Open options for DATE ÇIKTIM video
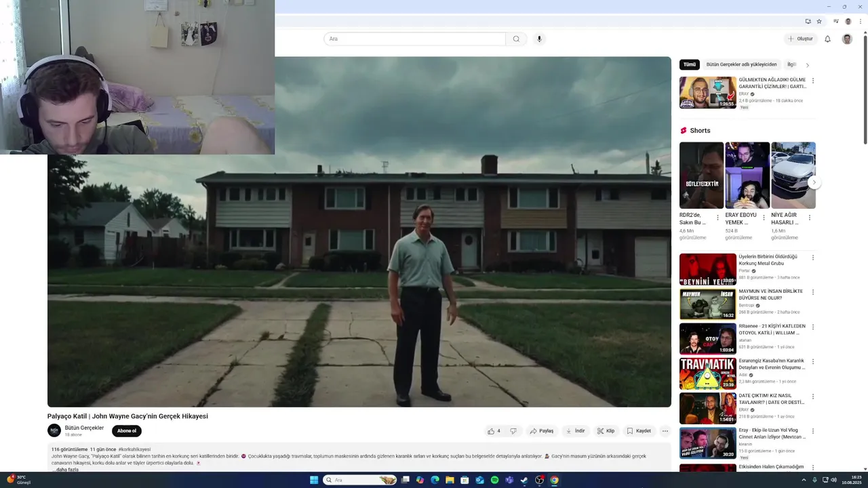Viewport: 868px width, 488px height. click(x=813, y=396)
